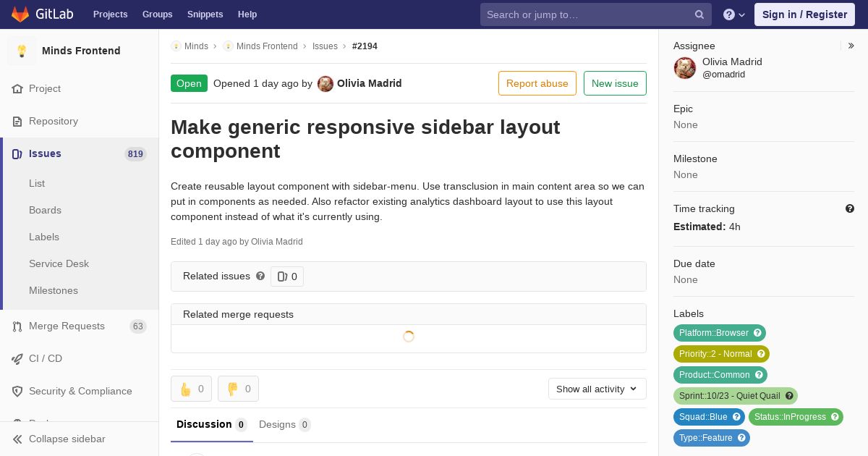
Task: Switch to the Designs tab
Action: [x=285, y=425]
